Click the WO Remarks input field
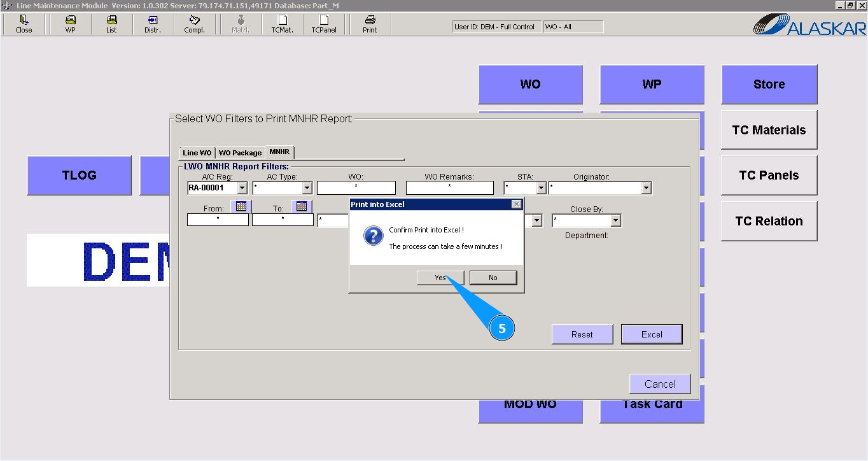 pos(449,188)
